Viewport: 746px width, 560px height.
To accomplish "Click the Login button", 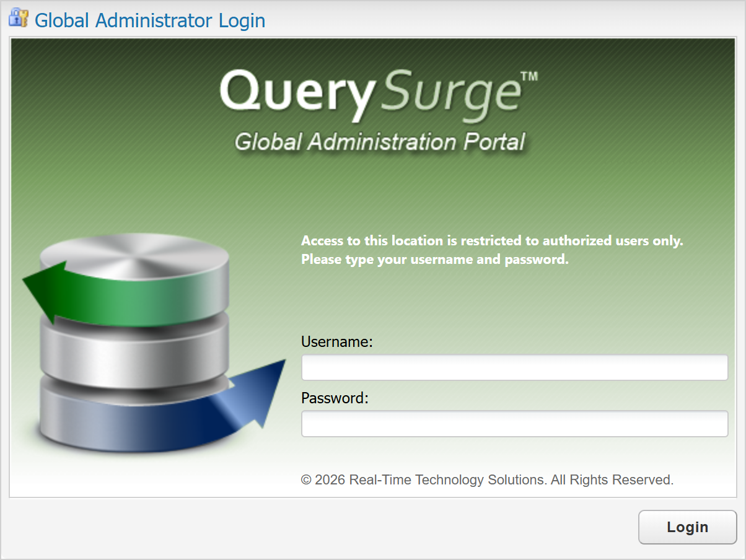I will pos(687,527).
